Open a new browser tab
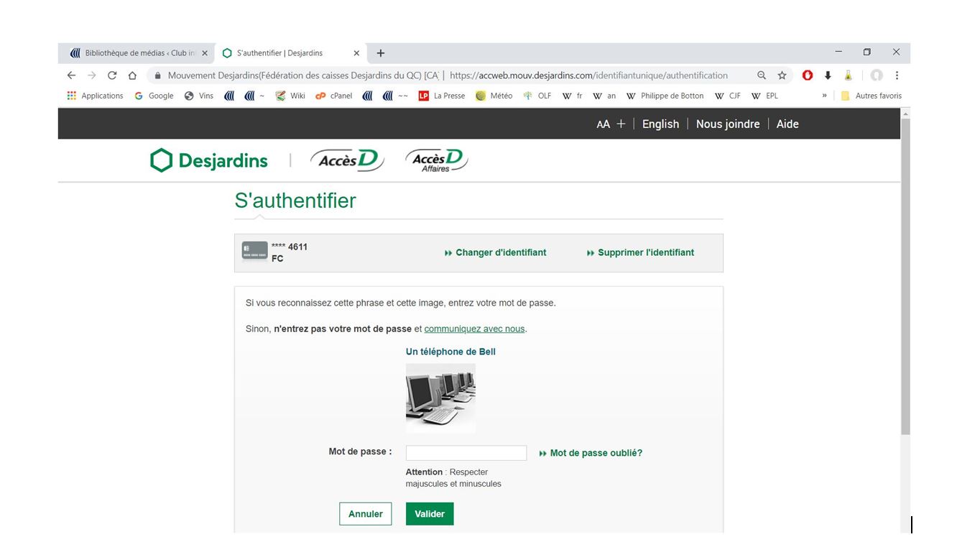980x537 pixels. click(381, 53)
